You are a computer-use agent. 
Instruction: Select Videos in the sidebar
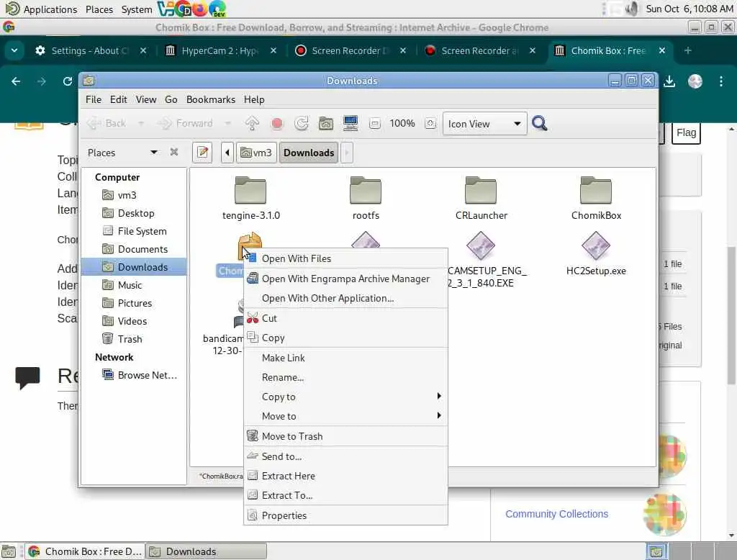coord(134,321)
